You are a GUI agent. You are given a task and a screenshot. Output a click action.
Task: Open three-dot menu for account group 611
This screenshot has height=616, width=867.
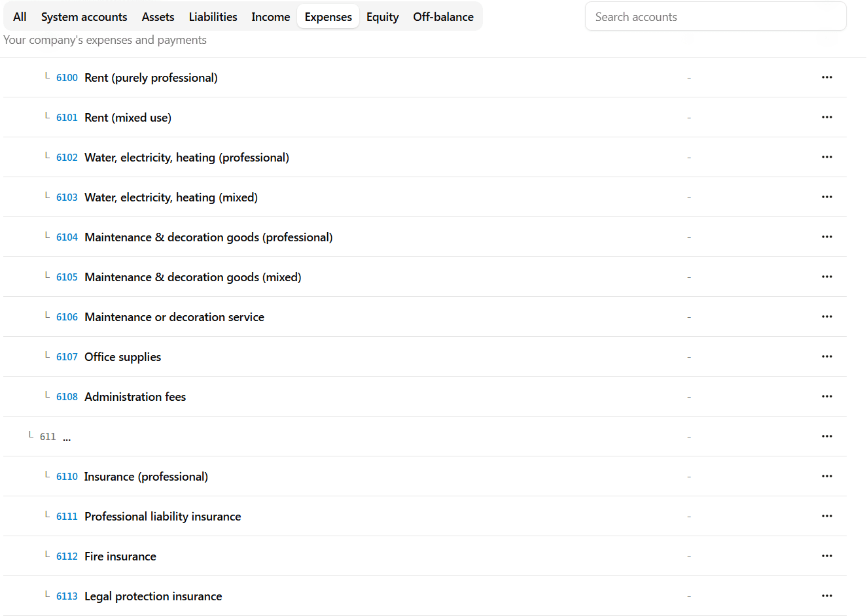[x=826, y=436]
